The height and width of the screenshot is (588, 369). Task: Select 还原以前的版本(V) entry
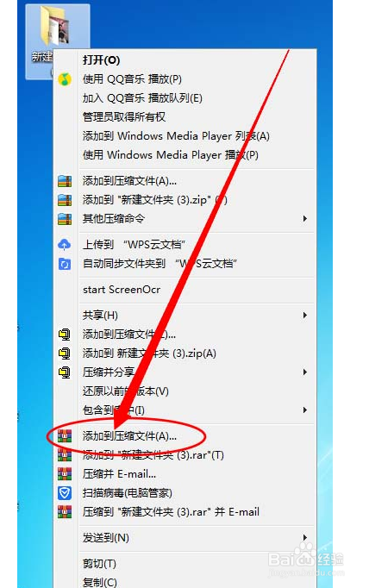pyautogui.click(x=126, y=391)
